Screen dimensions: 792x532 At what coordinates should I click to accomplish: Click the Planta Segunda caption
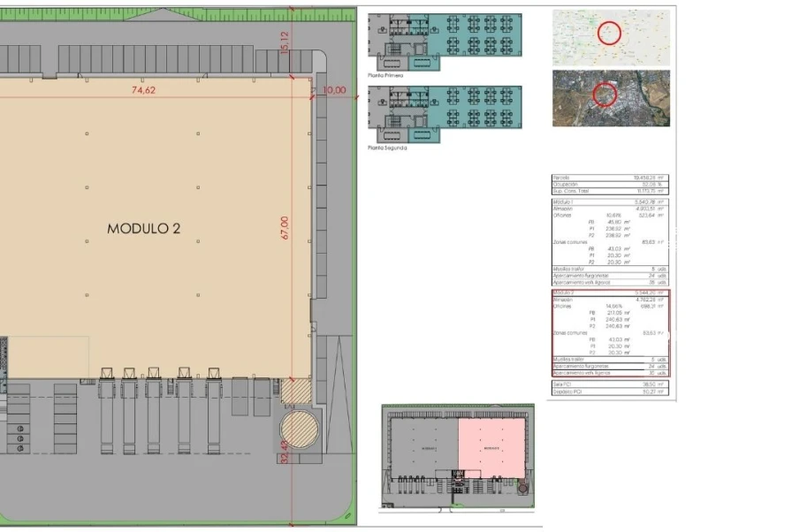coord(387,148)
